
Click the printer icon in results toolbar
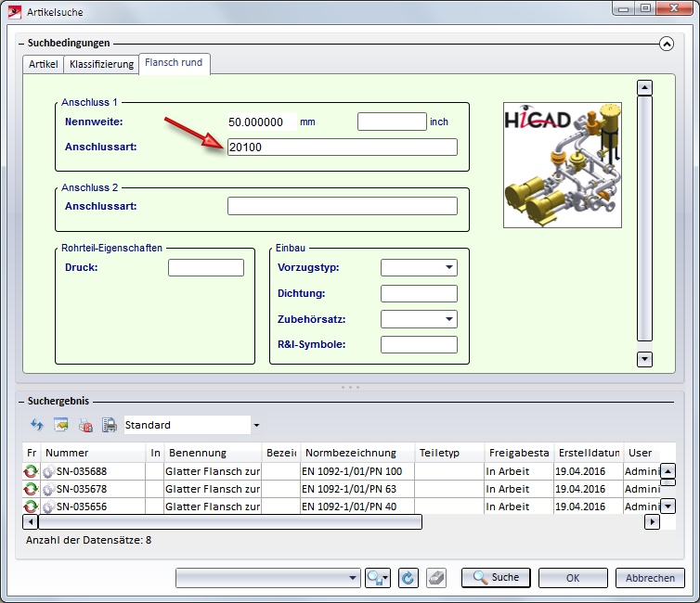click(109, 425)
